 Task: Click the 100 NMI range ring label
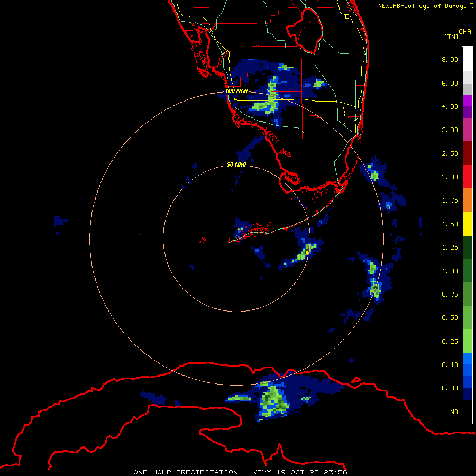(x=236, y=91)
